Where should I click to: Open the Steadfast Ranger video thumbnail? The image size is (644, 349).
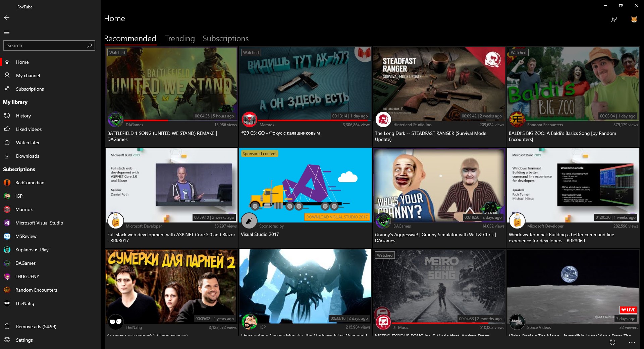(x=439, y=84)
